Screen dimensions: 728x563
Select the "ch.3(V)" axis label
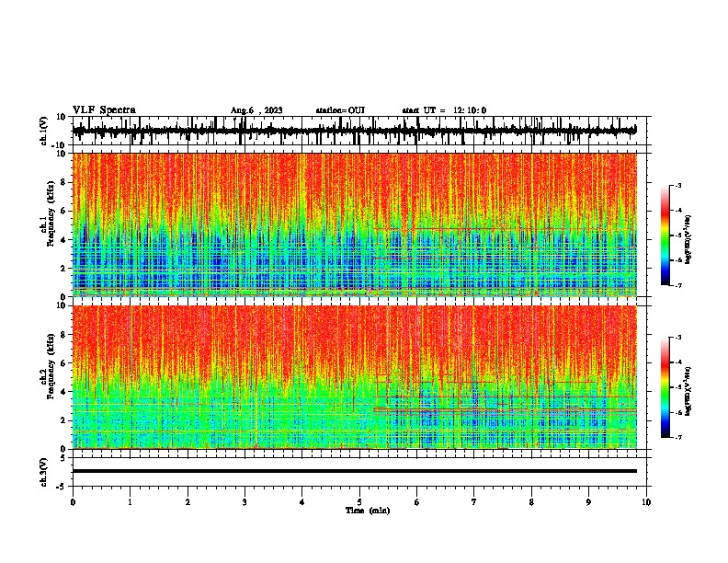pyautogui.click(x=44, y=472)
